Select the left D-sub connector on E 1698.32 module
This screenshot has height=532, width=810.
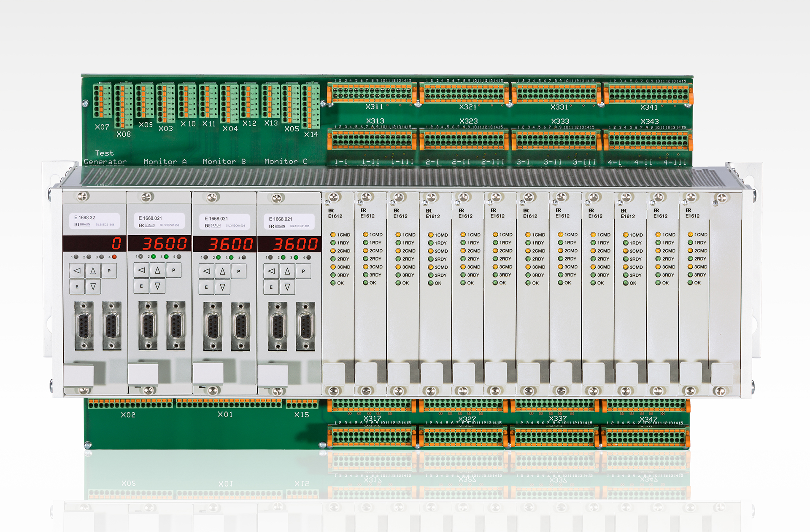[x=84, y=326]
